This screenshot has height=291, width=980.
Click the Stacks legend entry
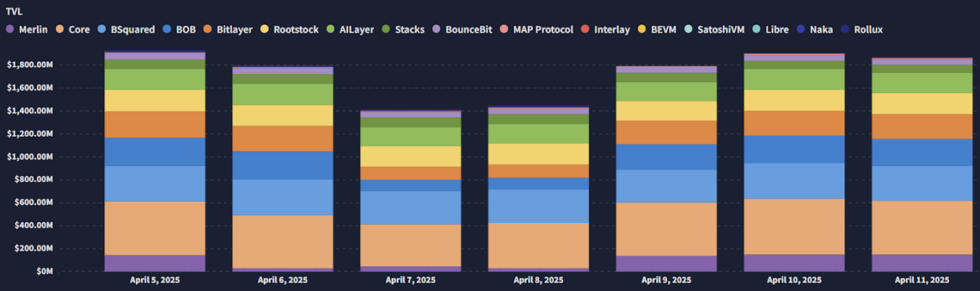pos(403,30)
